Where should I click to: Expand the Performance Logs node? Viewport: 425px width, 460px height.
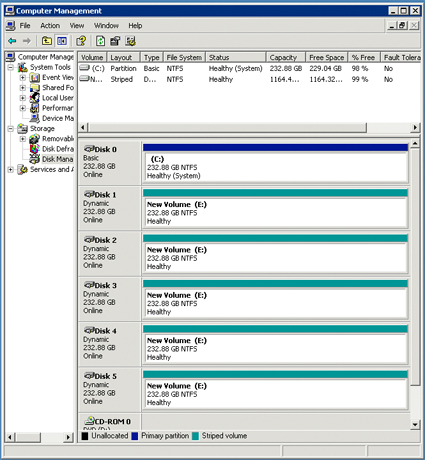point(22,108)
